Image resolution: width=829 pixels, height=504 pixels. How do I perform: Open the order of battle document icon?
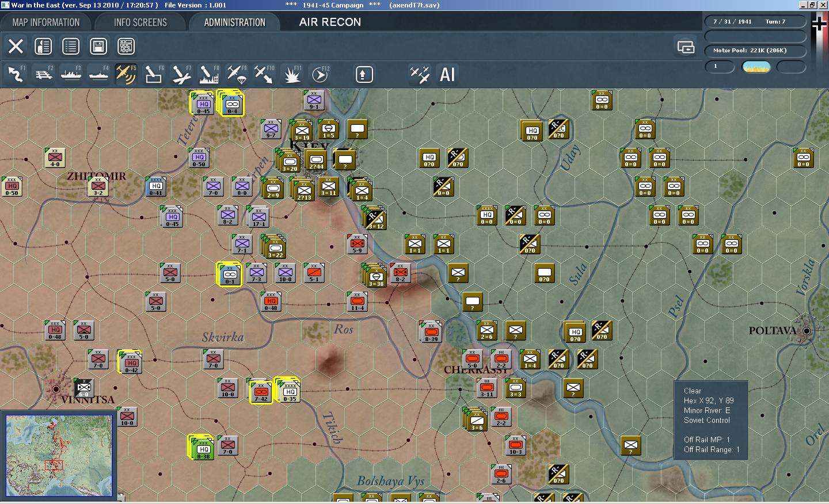pos(43,46)
